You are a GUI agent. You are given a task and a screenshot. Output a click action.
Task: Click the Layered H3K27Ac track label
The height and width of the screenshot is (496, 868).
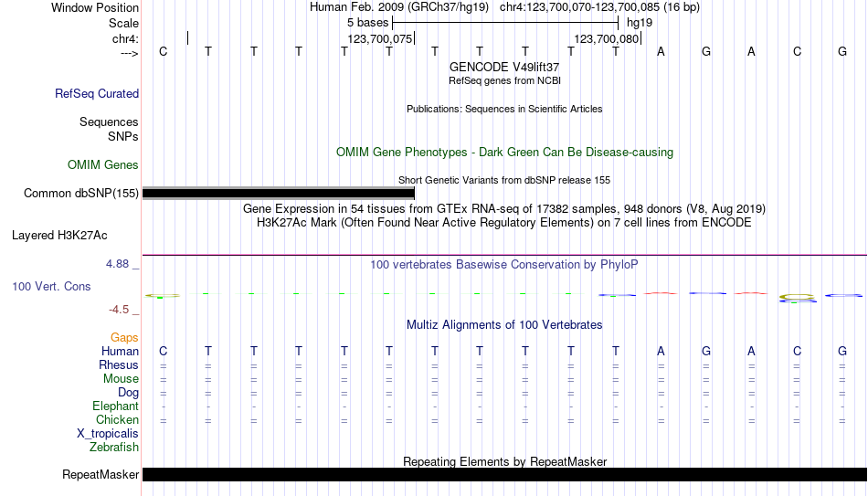(59, 236)
